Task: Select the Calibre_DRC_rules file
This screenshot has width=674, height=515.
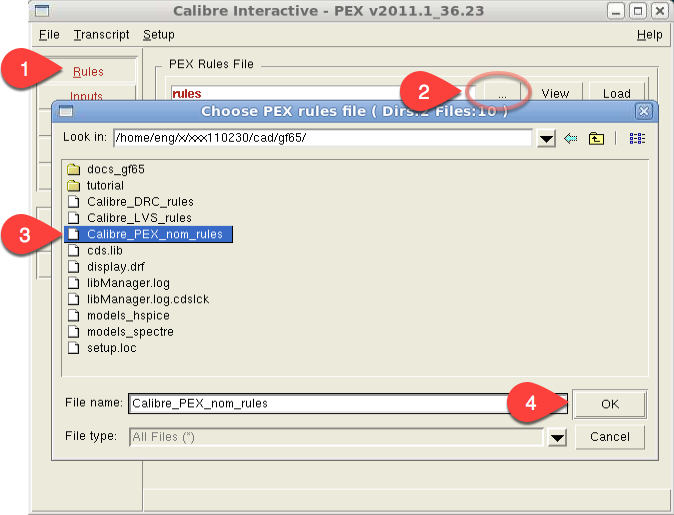Action: (x=139, y=201)
